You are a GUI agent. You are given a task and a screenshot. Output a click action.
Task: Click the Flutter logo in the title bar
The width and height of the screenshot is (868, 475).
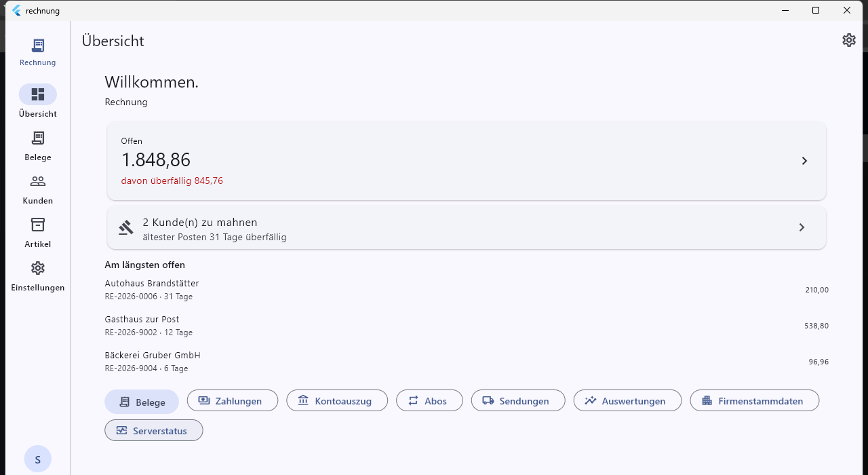[x=17, y=10]
